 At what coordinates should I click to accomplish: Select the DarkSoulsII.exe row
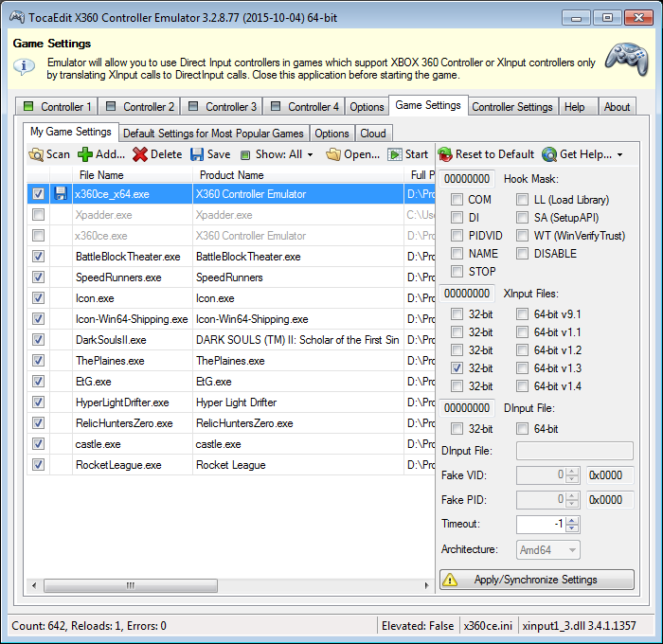point(231,340)
